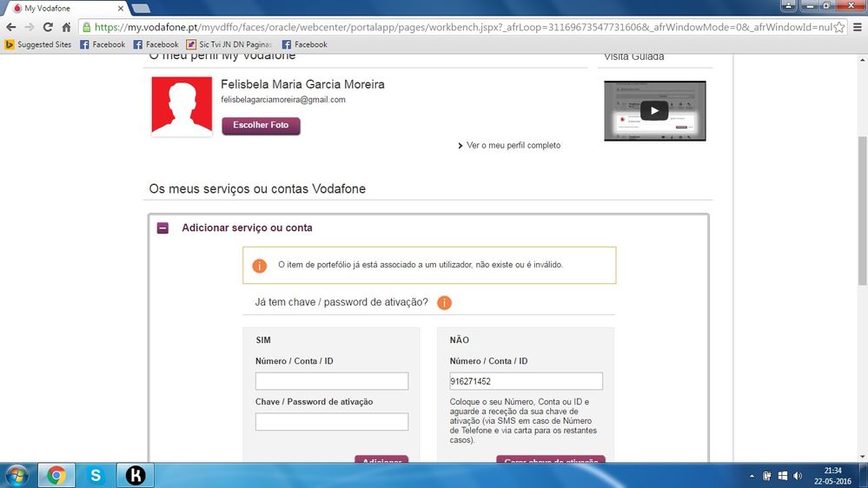Click the address bar URL

tap(463, 27)
